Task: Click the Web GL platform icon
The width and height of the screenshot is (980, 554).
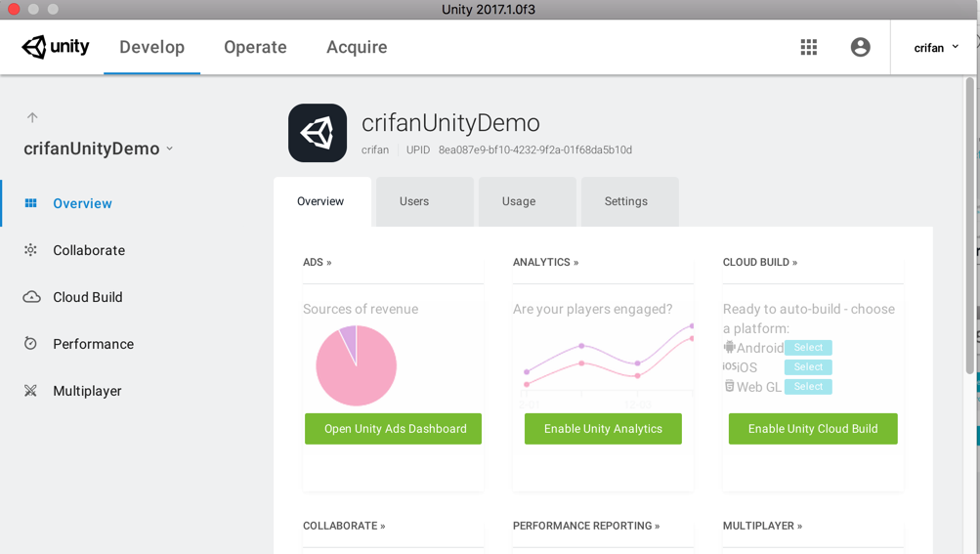Action: 729,386
